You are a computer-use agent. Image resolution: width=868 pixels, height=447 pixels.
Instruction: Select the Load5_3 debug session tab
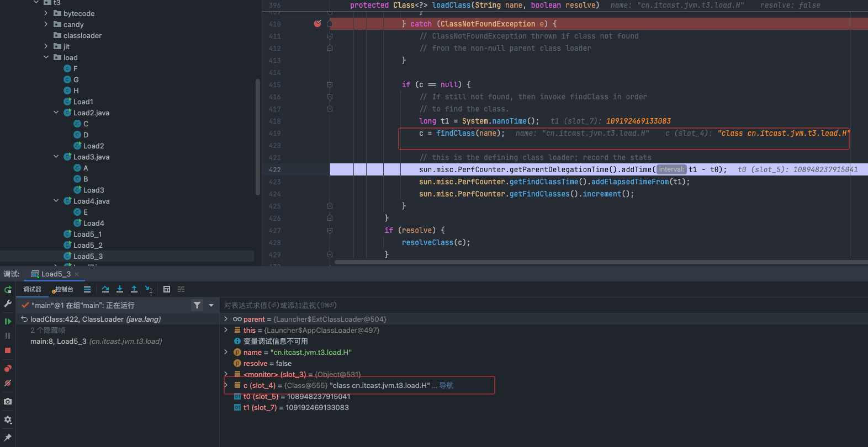[55, 274]
